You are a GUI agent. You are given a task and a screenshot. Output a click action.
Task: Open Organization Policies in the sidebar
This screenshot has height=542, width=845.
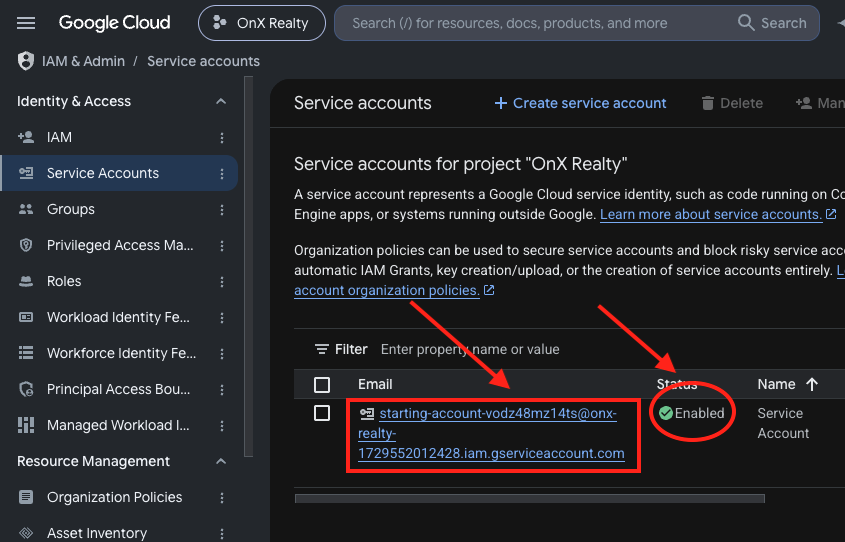(x=114, y=497)
